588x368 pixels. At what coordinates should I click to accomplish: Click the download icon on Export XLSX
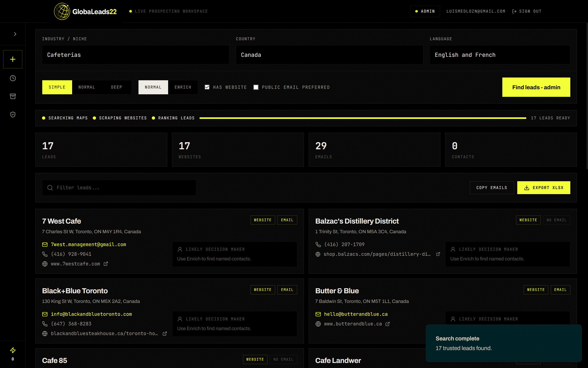[526, 188]
